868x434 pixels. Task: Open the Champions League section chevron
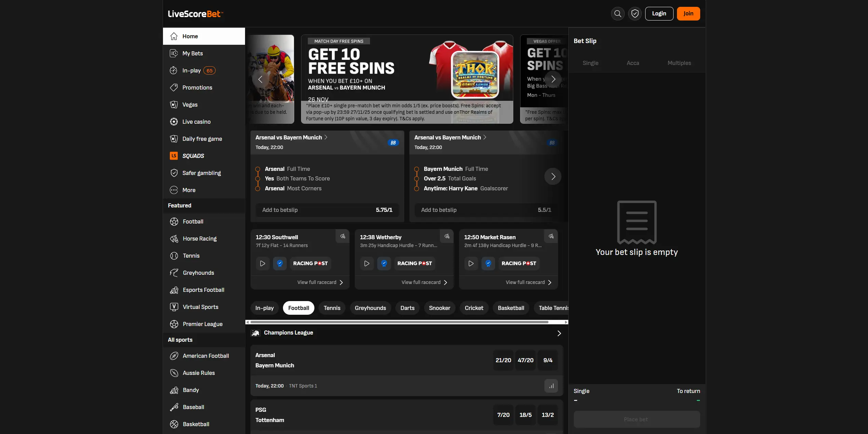click(x=559, y=333)
